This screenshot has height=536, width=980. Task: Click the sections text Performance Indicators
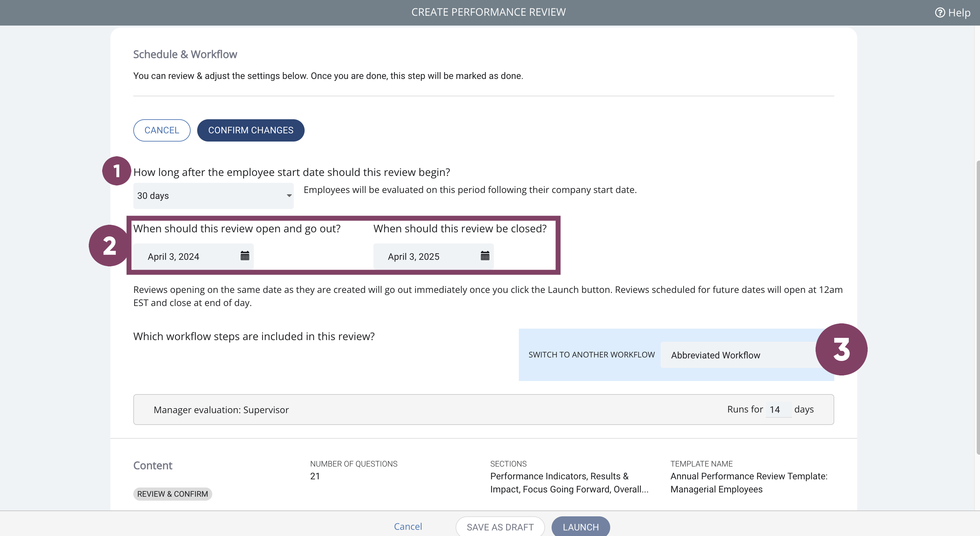[569, 482]
